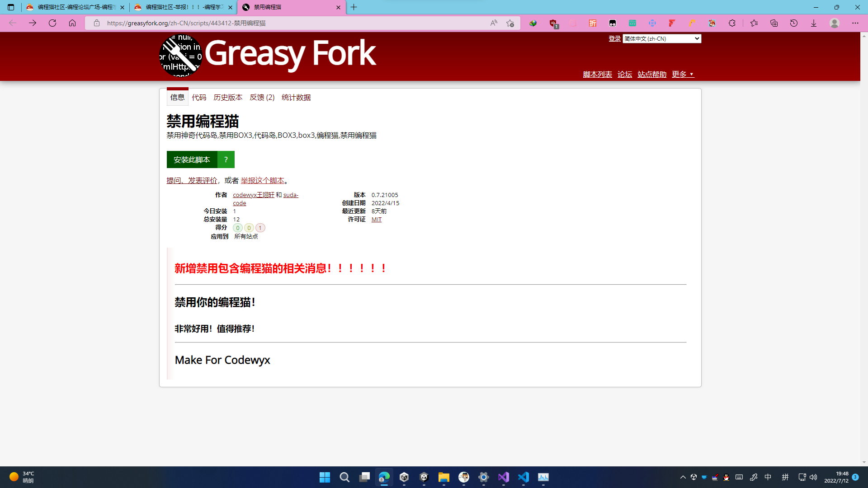Click the install help question mark button
The width and height of the screenshot is (868, 488).
[x=226, y=160]
